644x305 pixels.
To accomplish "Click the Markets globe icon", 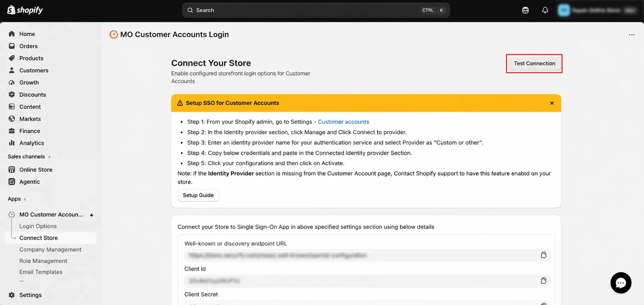I will (12, 119).
